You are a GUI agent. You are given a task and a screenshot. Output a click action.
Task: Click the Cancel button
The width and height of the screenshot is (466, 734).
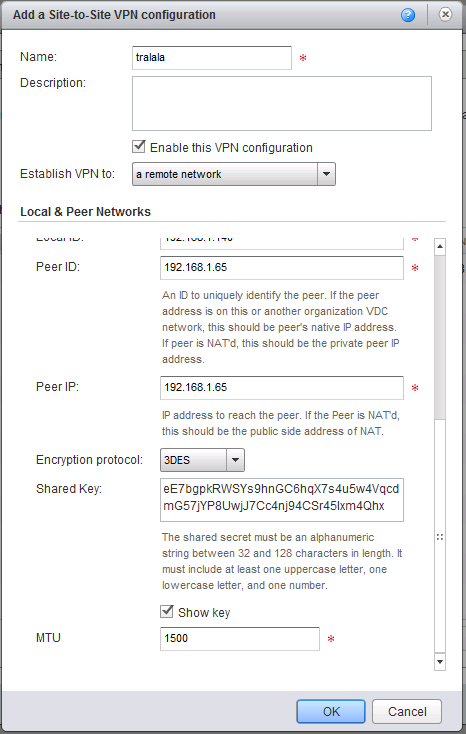pos(407,712)
